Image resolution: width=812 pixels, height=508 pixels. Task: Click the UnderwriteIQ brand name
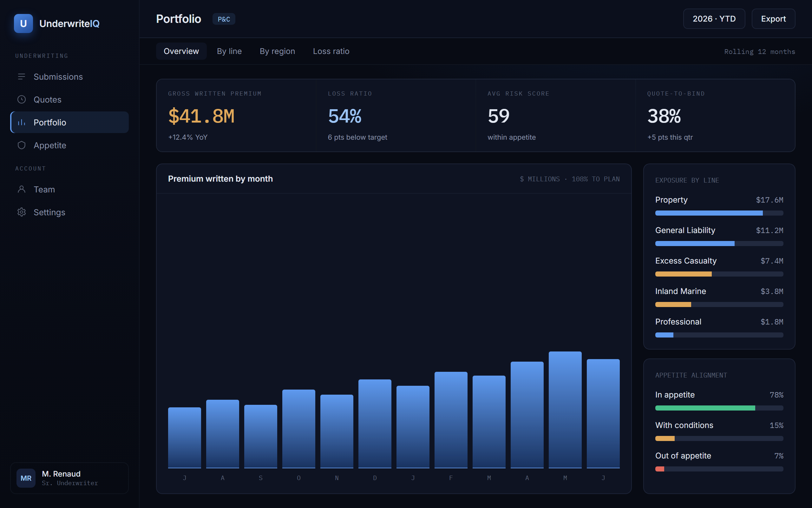(x=69, y=23)
